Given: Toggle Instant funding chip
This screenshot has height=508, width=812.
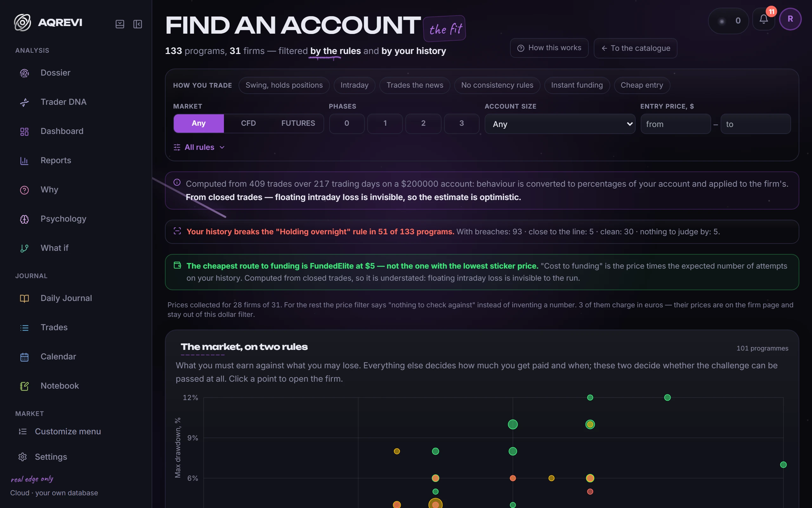Looking at the screenshot, I should click(x=577, y=85).
